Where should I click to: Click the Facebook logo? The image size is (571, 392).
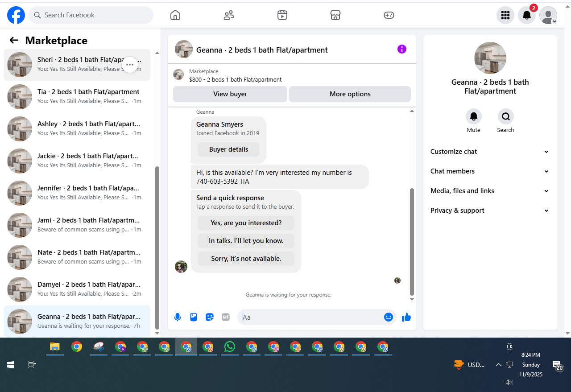point(16,15)
